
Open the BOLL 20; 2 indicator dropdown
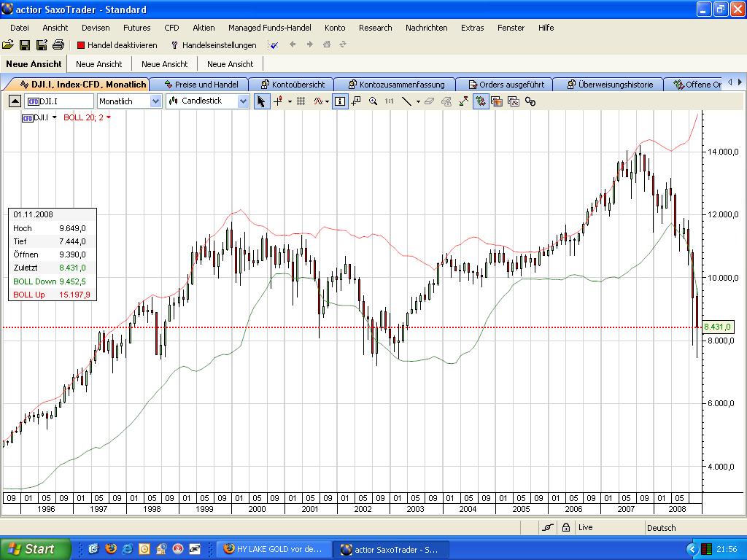[109, 117]
